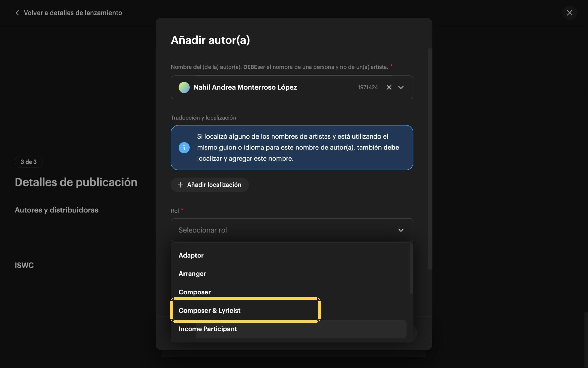Click the Añadir autor(a) dialog title
This screenshot has width=588, height=368.
pos(210,40)
